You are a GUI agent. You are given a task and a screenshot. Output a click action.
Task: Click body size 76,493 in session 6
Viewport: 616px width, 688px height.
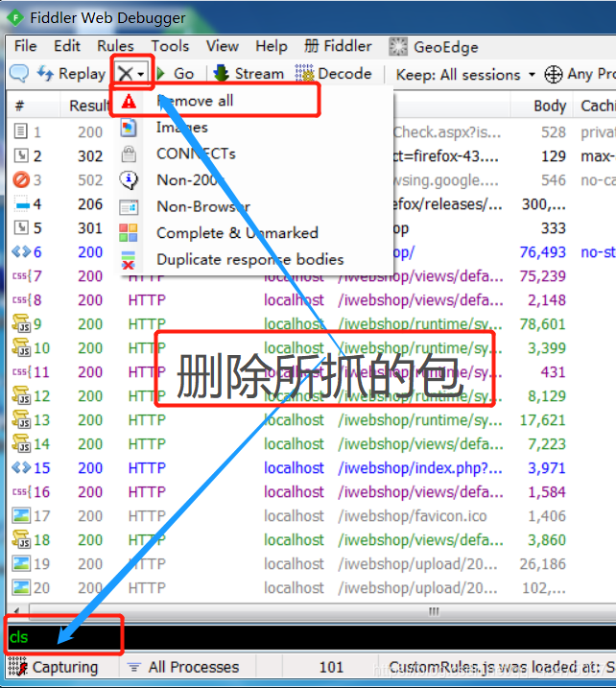pos(543,252)
